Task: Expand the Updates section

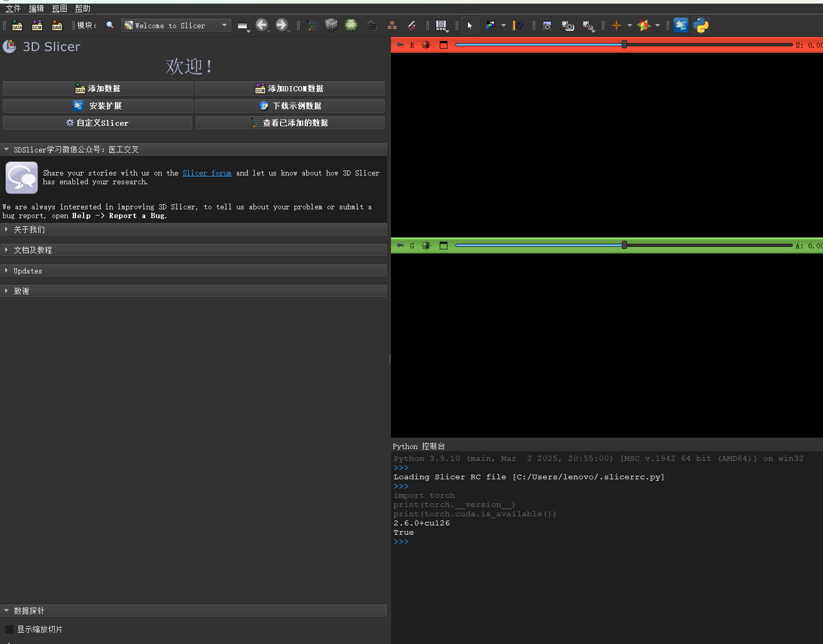Action: (x=193, y=270)
